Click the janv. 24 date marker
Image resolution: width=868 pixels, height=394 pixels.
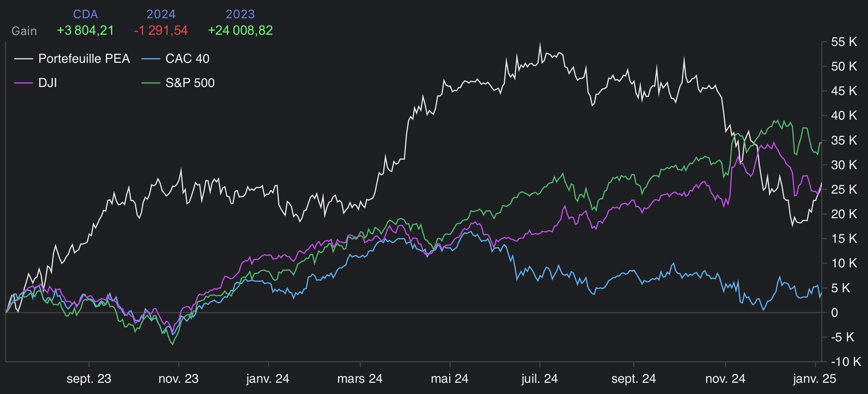[x=268, y=379]
